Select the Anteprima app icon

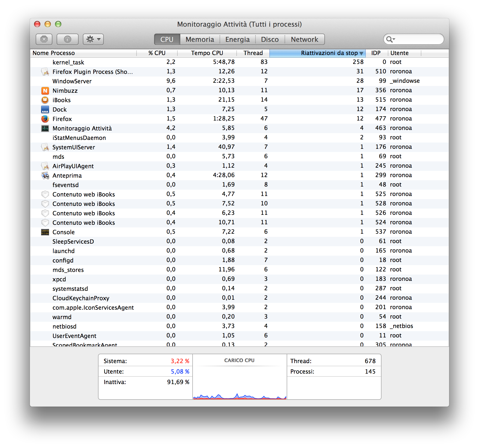[45, 176]
